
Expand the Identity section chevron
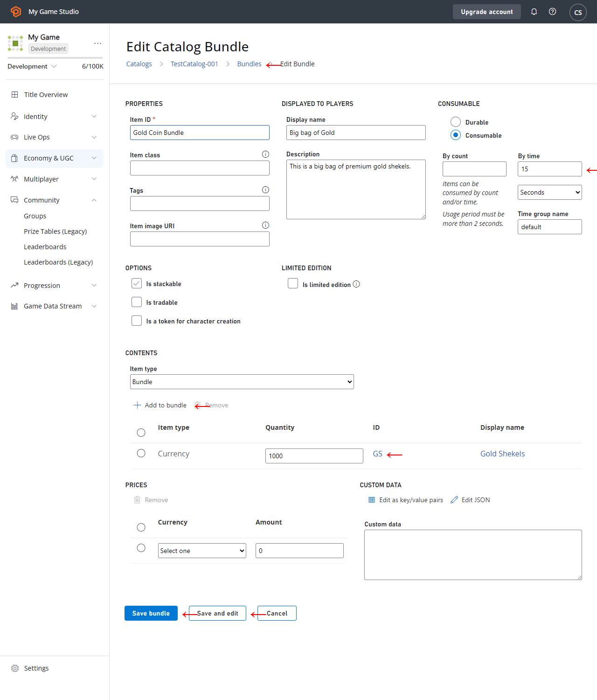[x=94, y=116]
